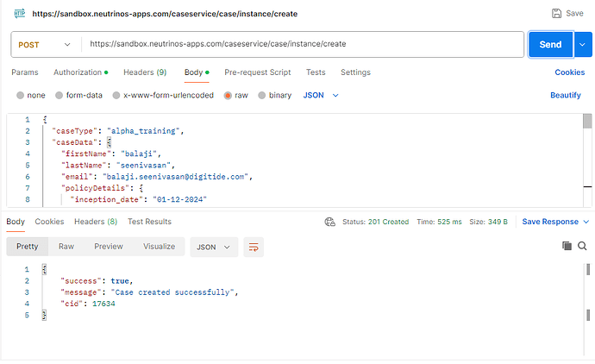Image resolution: width=595 pixels, height=364 pixels.
Task: Click the Save button label
Action: click(574, 13)
